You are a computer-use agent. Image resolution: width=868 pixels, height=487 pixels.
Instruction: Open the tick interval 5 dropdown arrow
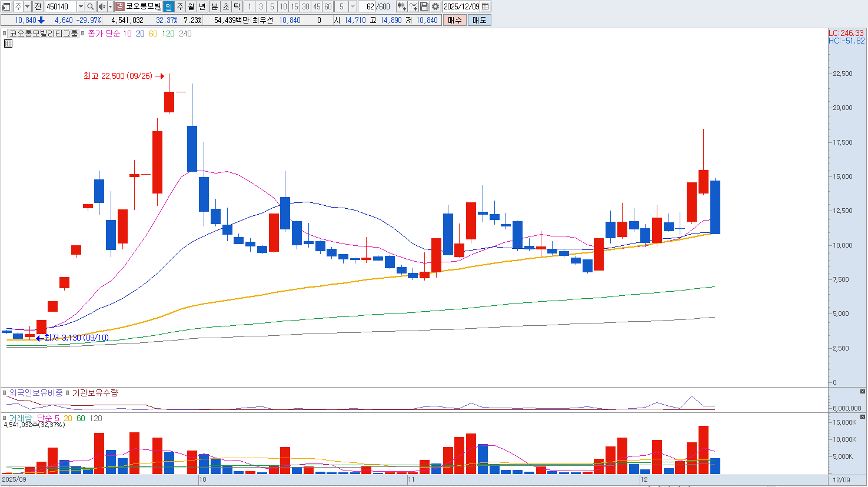(352, 6)
